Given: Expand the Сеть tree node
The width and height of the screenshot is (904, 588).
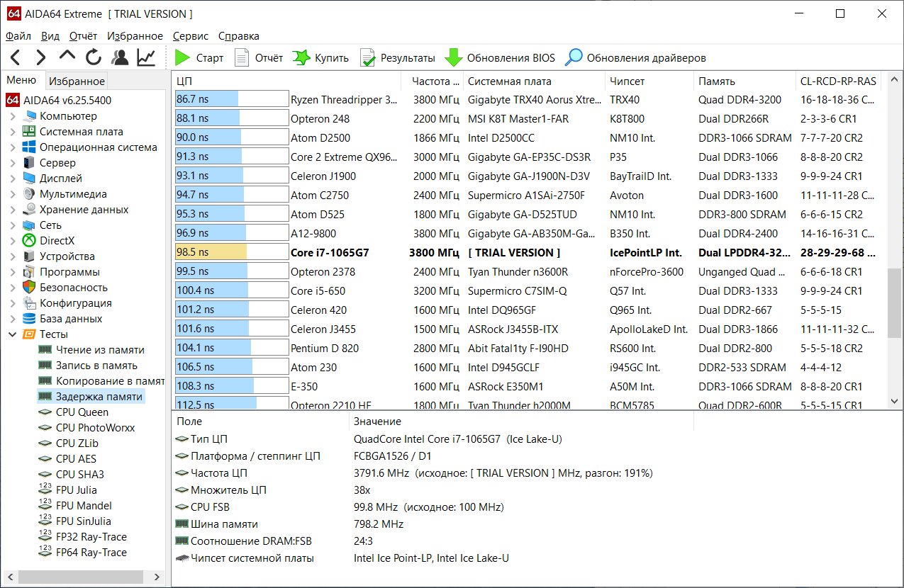Looking at the screenshot, I should click(13, 225).
